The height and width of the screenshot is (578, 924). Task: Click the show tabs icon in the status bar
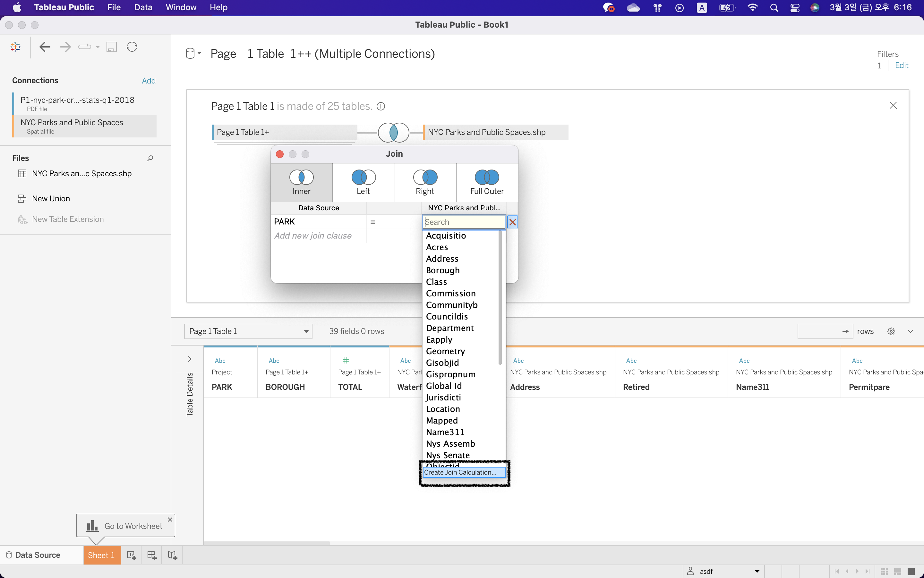(x=911, y=571)
